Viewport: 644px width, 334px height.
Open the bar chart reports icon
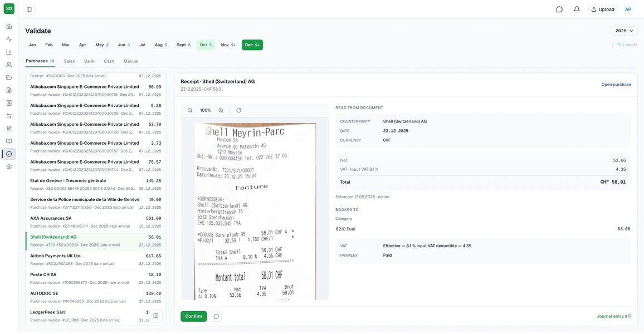click(x=9, y=52)
